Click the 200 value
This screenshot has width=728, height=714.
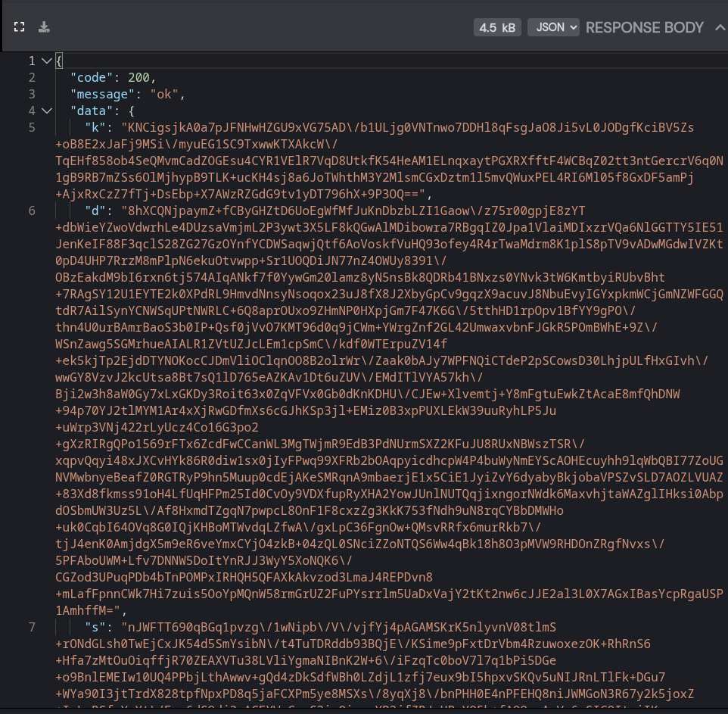tap(138, 77)
